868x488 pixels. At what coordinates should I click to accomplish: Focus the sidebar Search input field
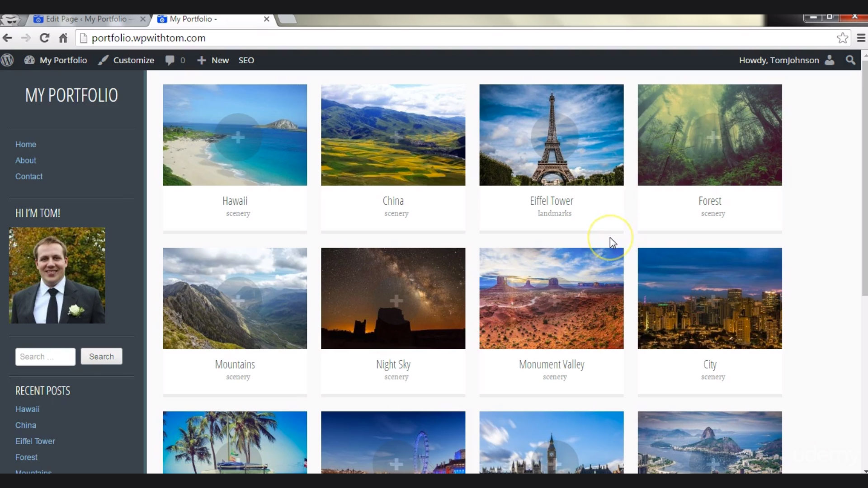[x=45, y=357]
